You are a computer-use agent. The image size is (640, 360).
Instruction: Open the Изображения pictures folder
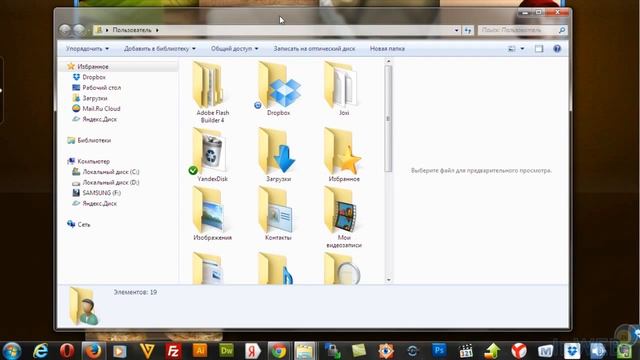[212, 213]
